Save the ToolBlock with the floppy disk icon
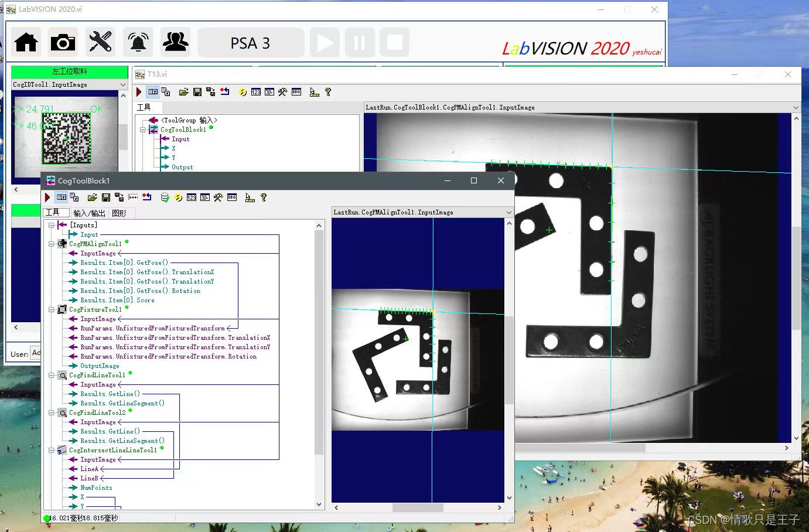 point(106,197)
